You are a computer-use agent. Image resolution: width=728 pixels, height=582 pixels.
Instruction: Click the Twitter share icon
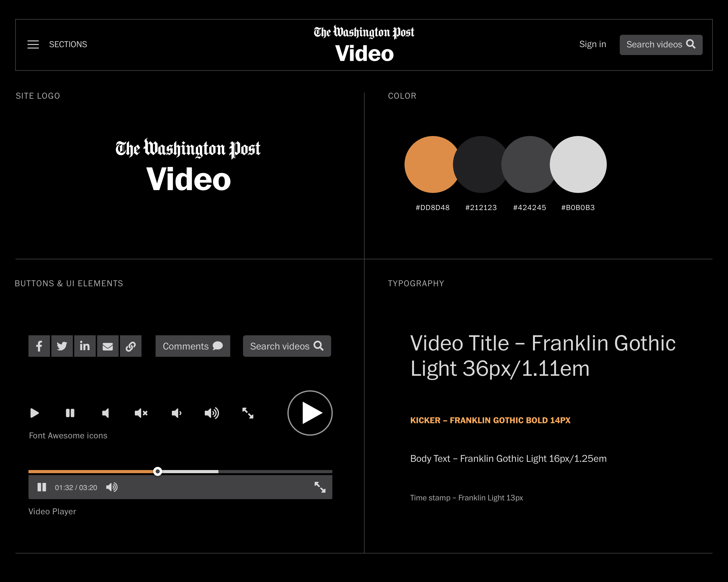62,346
